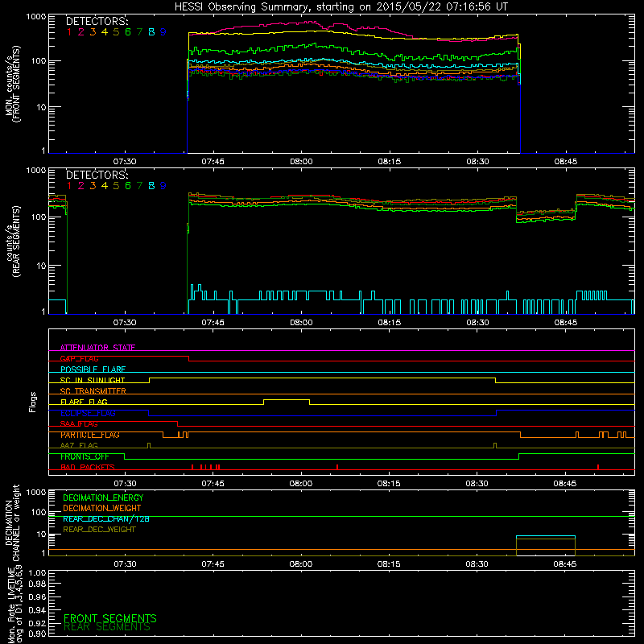The image size is (644, 644).
Task: Click the FRONTS_OFF flag label
Action: point(85,456)
